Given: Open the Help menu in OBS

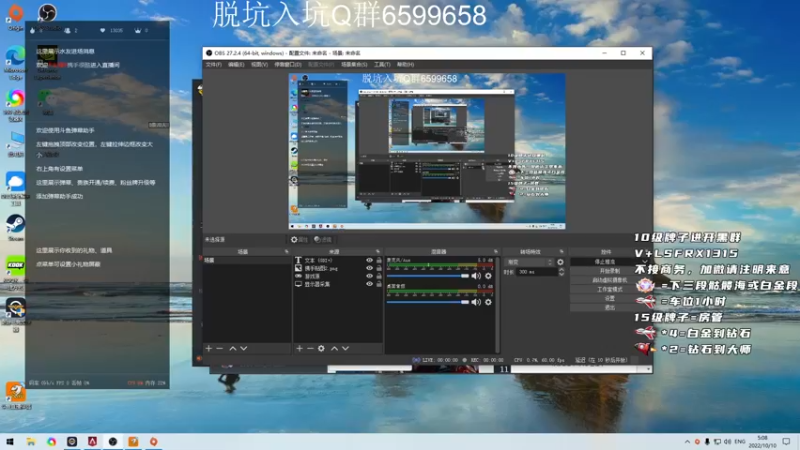Looking at the screenshot, I should (405, 65).
